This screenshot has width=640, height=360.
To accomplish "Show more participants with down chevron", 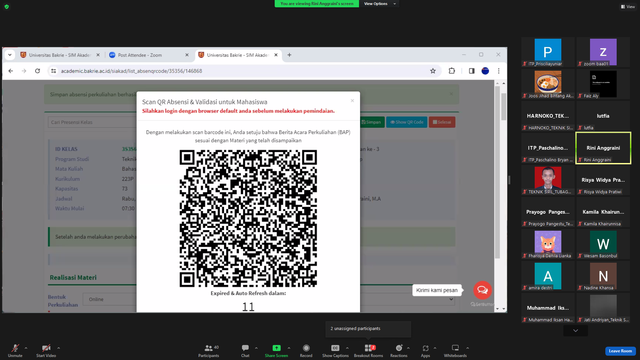I will click(576, 331).
